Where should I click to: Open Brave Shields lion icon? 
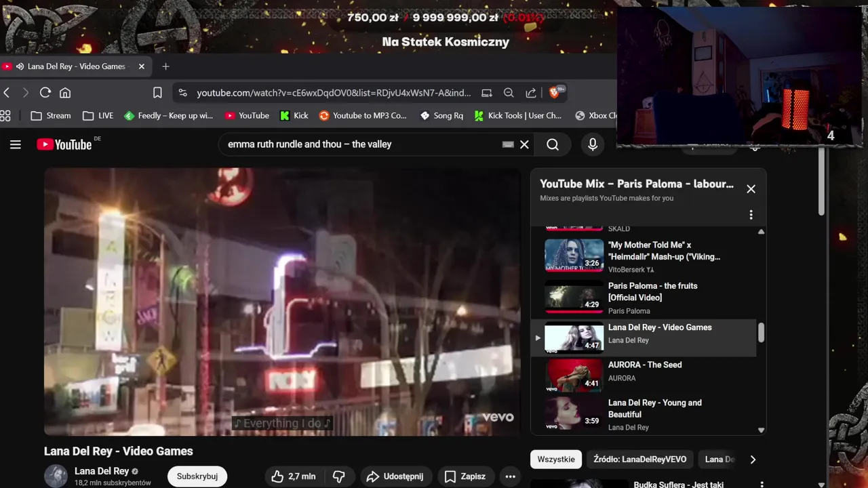click(556, 92)
